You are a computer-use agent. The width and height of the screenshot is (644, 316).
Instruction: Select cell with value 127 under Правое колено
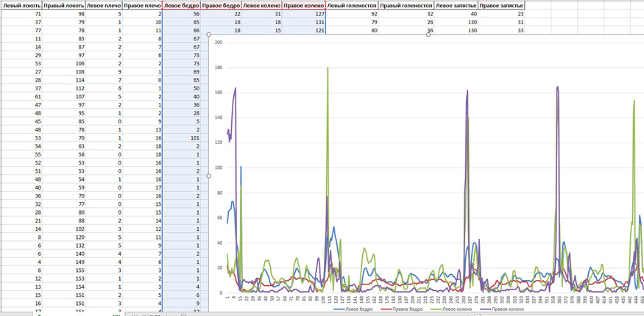pyautogui.click(x=304, y=14)
